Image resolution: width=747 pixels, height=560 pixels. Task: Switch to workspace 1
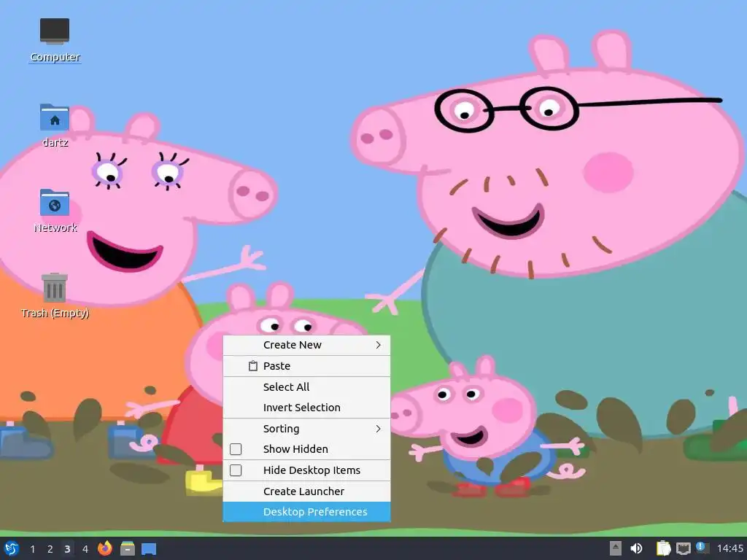tap(32, 549)
